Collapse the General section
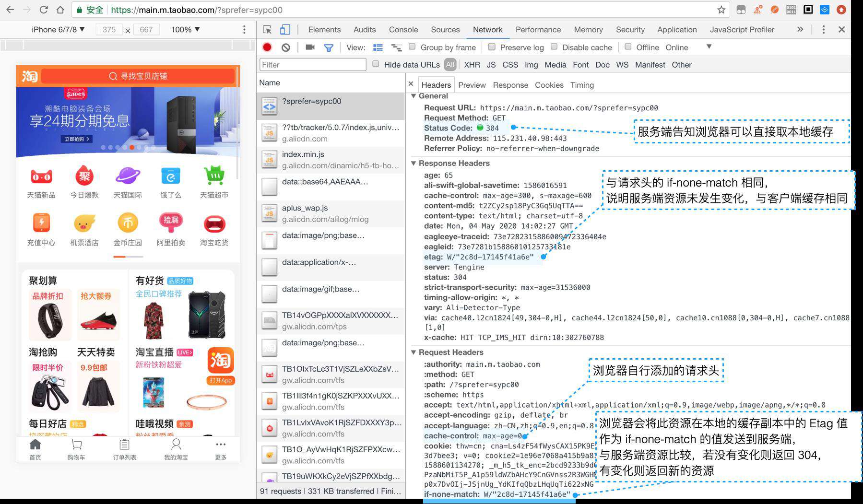The height and width of the screenshot is (504, 863). pyautogui.click(x=414, y=96)
